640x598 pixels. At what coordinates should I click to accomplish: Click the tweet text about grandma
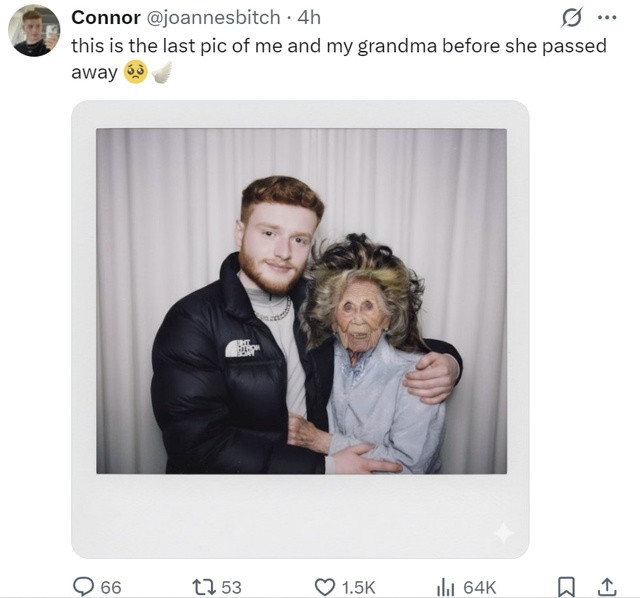[x=339, y=59]
